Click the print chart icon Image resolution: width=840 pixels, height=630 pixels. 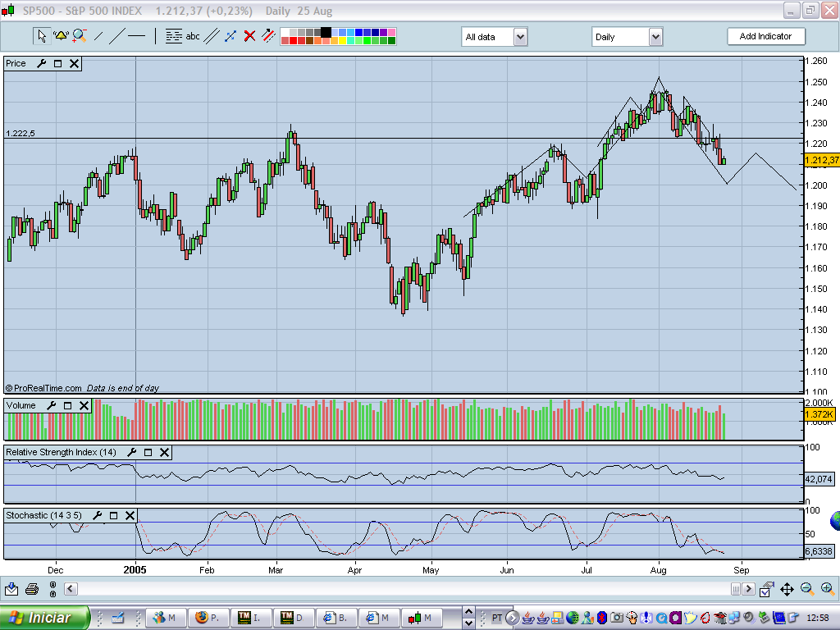(30, 588)
